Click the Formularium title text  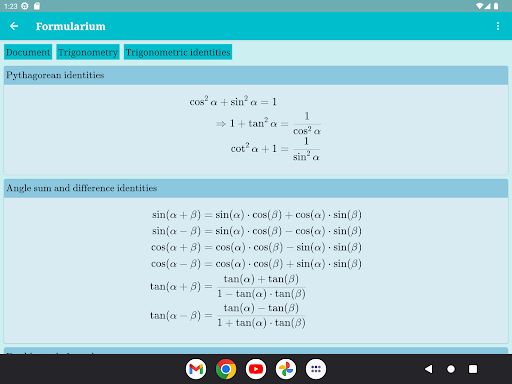tap(71, 26)
